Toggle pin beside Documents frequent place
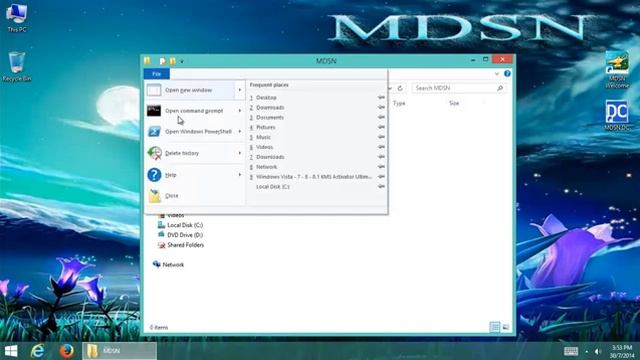640x360 pixels. pos(381,117)
